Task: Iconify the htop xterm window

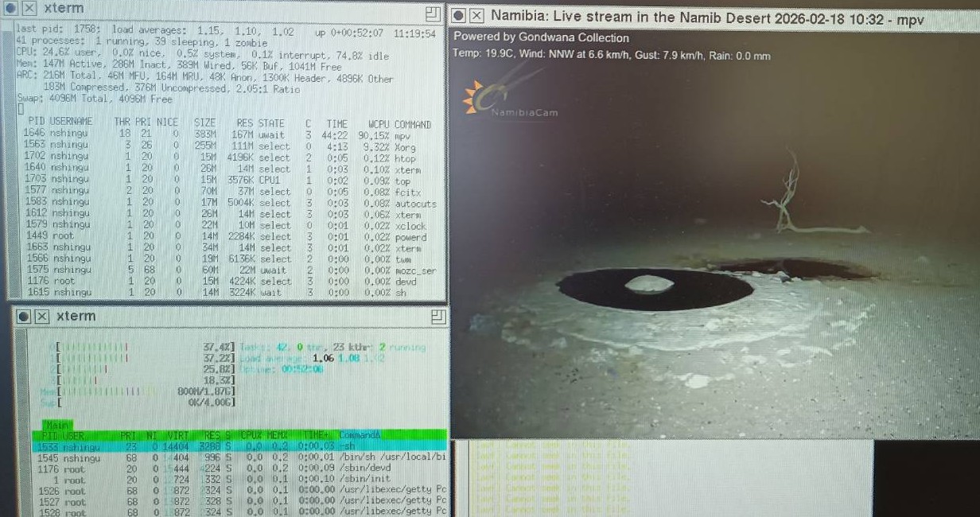Action: pos(24,317)
